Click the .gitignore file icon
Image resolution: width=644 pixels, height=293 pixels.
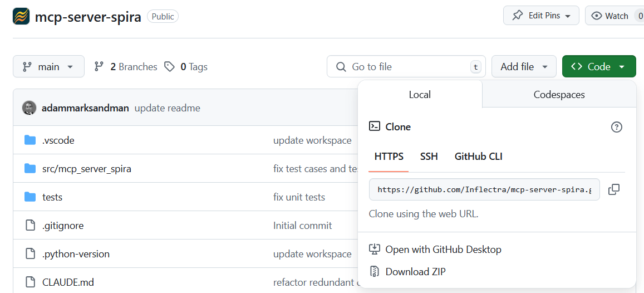click(x=30, y=226)
